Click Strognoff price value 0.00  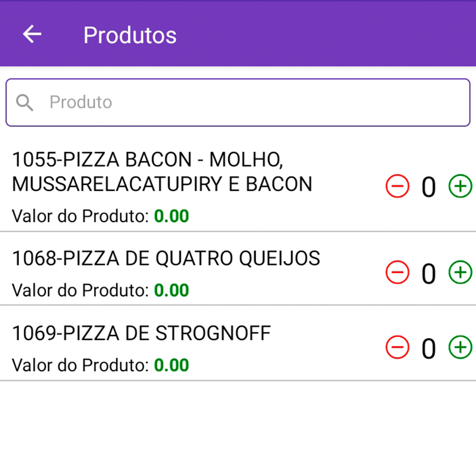pos(171,365)
